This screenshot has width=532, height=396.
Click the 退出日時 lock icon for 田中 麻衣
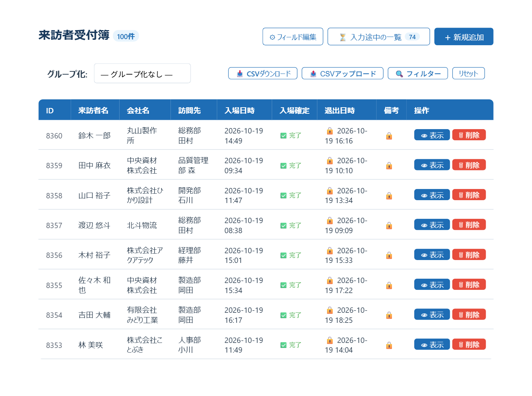point(330,160)
